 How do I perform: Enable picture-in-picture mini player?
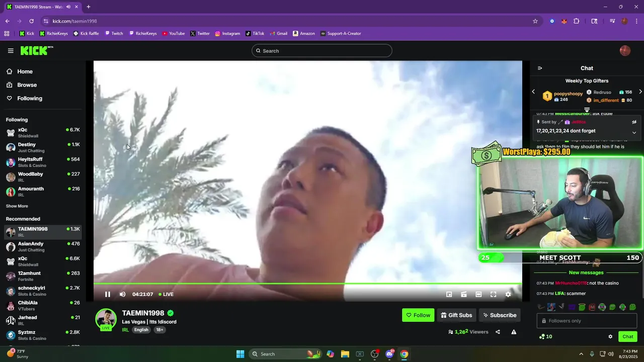point(449,294)
